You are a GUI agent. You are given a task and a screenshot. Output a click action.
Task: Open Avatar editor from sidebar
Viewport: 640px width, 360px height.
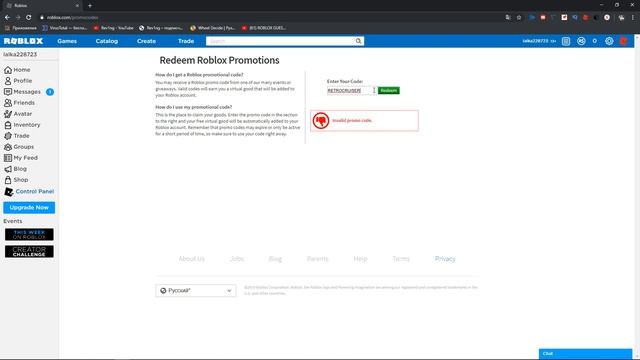[x=18, y=114]
